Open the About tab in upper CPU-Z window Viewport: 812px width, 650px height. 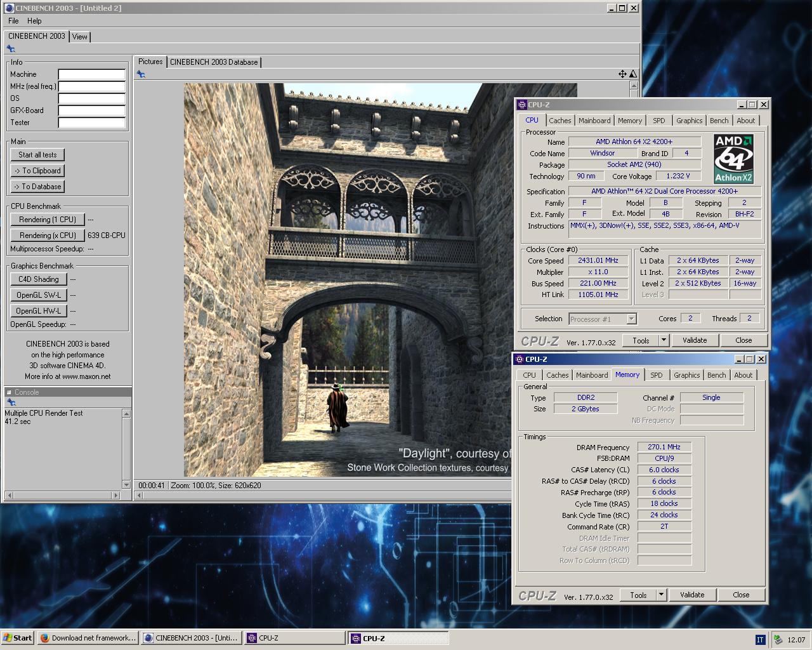pos(746,121)
